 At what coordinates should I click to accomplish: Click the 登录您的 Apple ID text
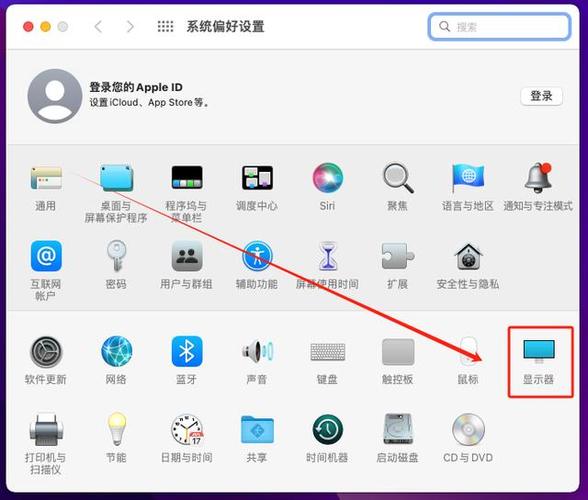click(x=136, y=87)
